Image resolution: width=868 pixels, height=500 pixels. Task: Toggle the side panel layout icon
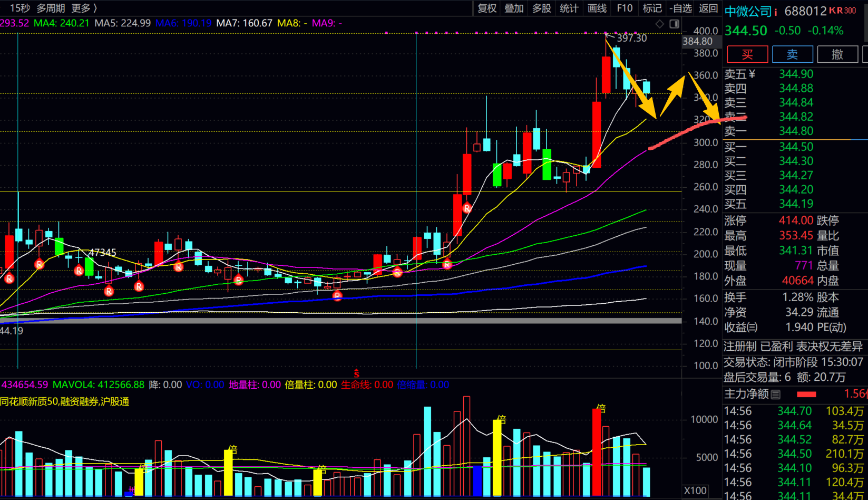[x=674, y=24]
